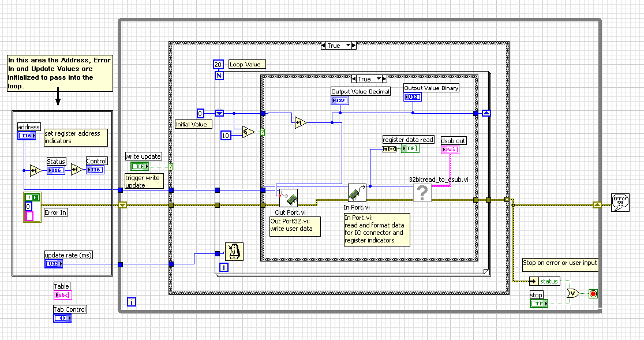Click the Table string terminal
The height and width of the screenshot is (340, 644).
pyautogui.click(x=63, y=295)
